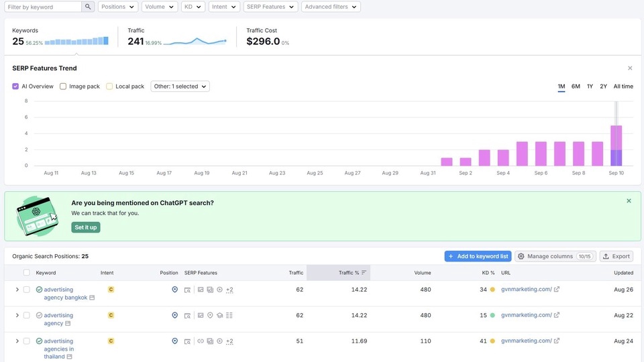The height and width of the screenshot is (362, 644).
Task: Click the Add to keyword list button
Action: coord(478,256)
